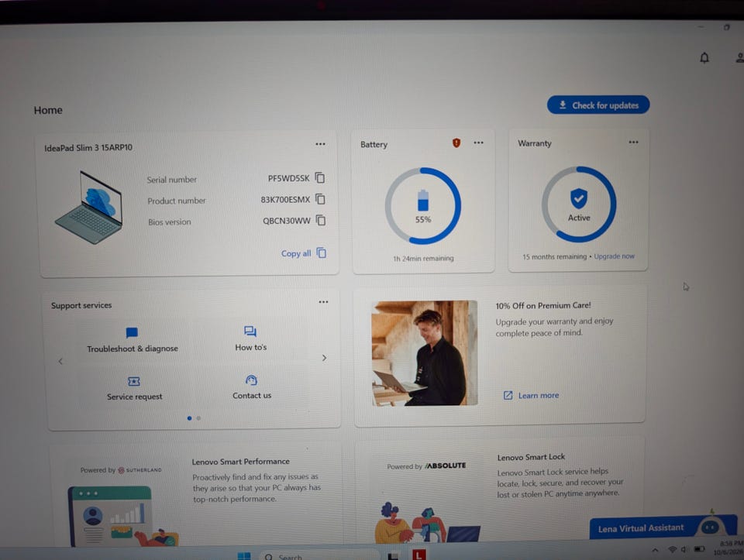Screen dimensions: 744x560
Task: Click Check for updates button
Action: click(x=598, y=105)
